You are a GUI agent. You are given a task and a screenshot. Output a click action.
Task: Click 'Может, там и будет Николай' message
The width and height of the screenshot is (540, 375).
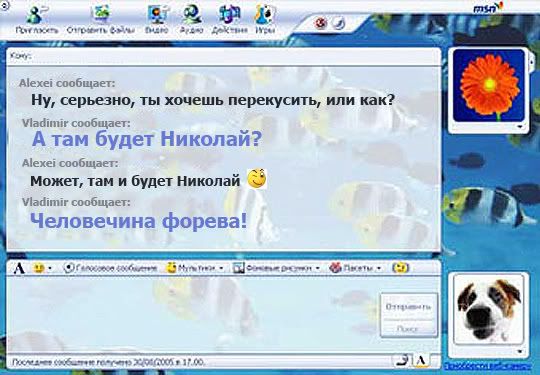coord(135,180)
